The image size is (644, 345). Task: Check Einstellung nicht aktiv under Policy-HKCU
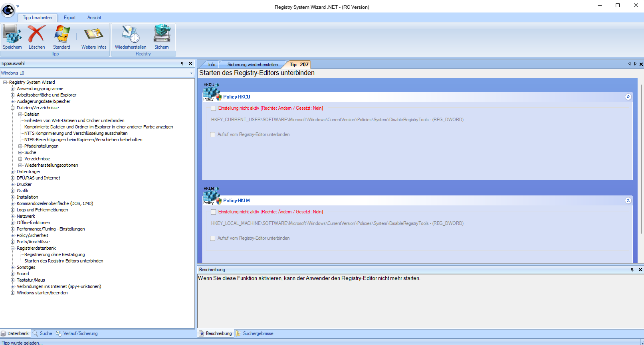[x=214, y=108]
